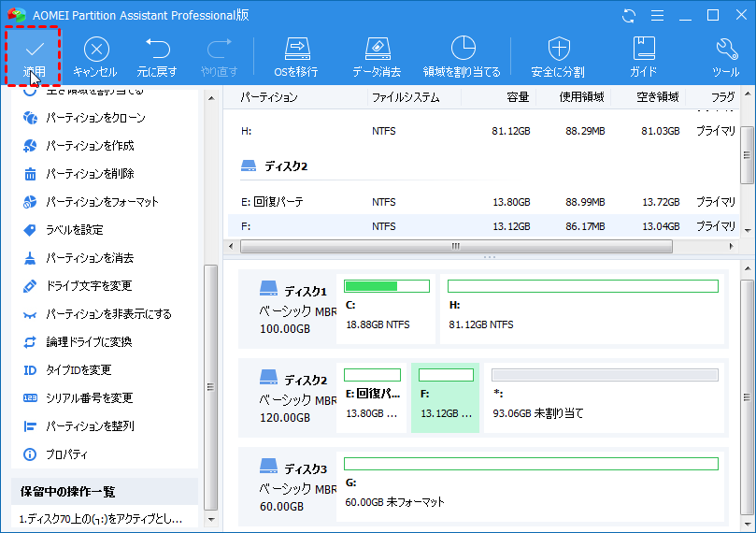Click the horizontal scrollbar of partition table
Viewport: 756px width, 533px height.
456,247
